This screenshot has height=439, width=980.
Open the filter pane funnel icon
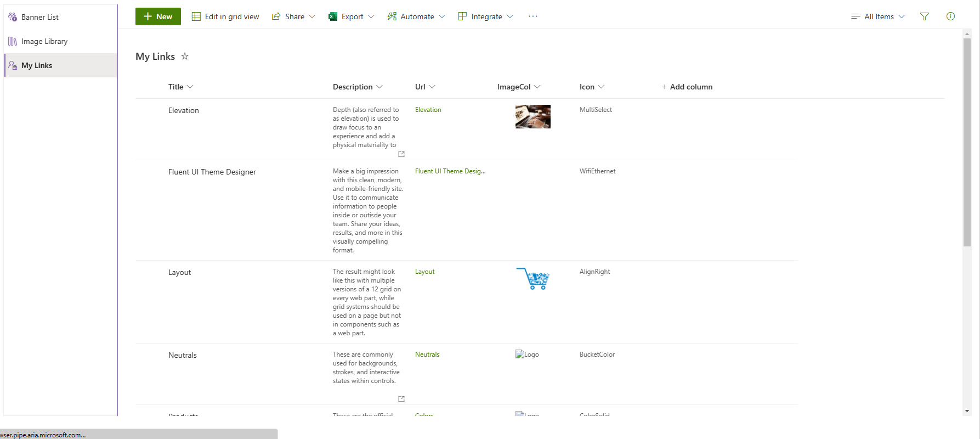tap(925, 16)
